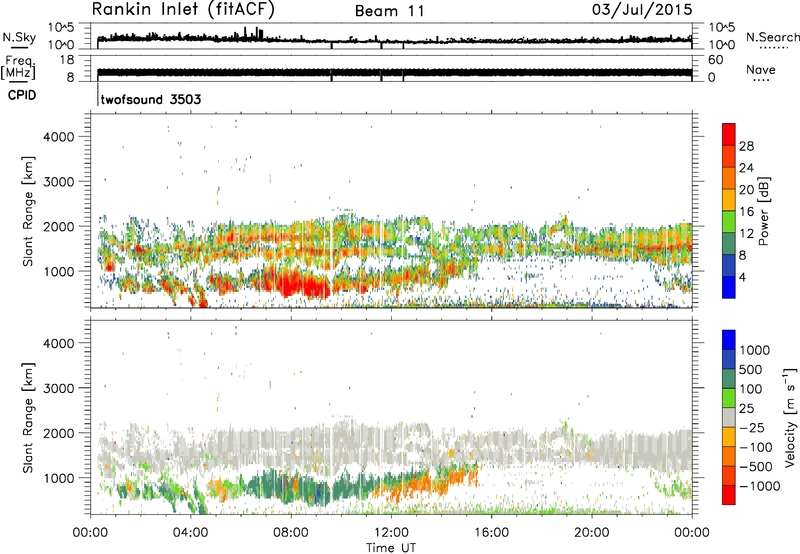800x554 pixels.
Task: Click the '-1000' label on Velocity color bar
Action: coord(760,486)
